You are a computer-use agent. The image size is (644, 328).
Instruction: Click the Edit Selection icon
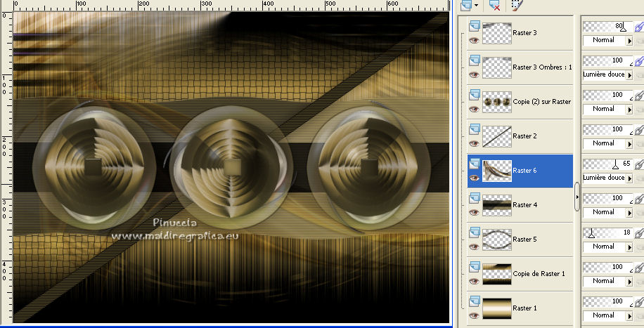[x=517, y=5]
